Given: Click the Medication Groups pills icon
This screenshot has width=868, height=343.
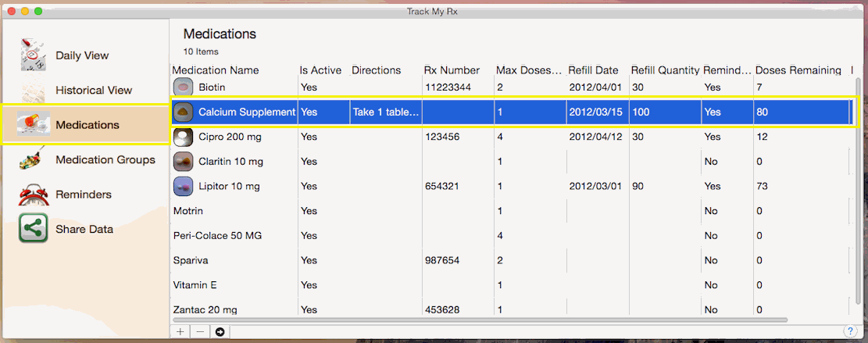Looking at the screenshot, I should [x=34, y=159].
